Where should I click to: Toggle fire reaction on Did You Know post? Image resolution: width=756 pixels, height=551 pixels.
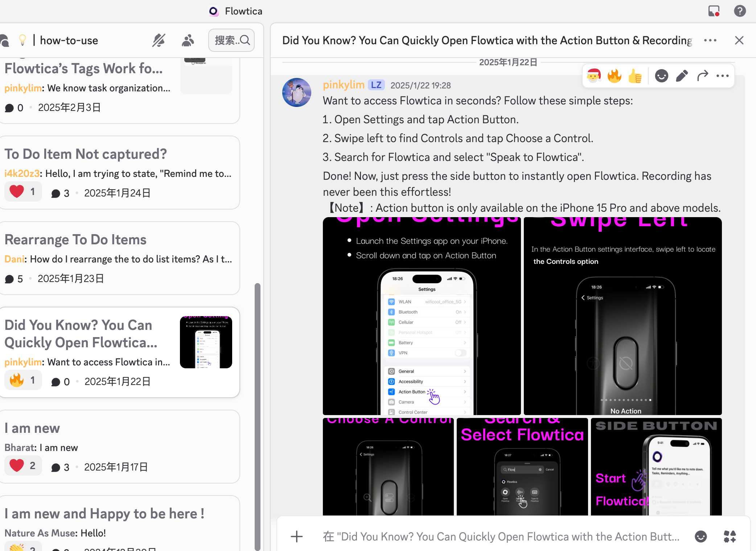pyautogui.click(x=23, y=380)
